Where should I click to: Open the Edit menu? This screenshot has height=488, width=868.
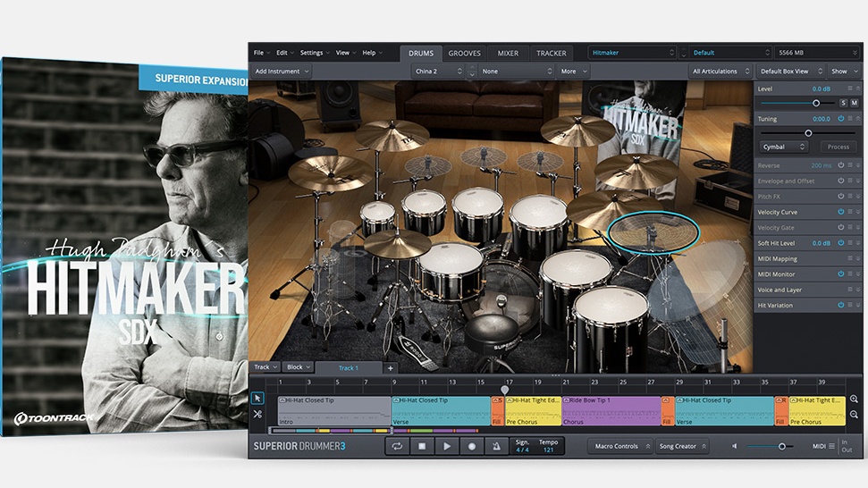tap(284, 53)
